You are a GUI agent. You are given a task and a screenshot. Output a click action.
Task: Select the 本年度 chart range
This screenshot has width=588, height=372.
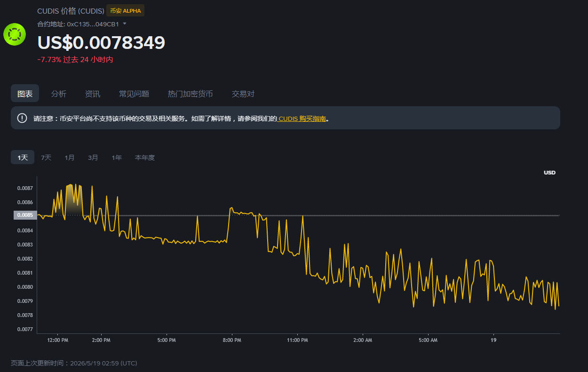point(145,158)
